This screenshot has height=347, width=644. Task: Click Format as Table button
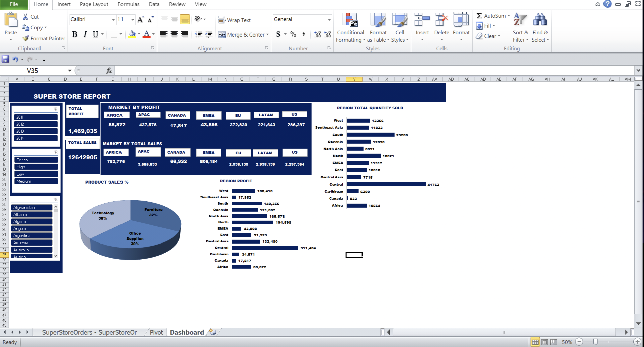coord(378,28)
